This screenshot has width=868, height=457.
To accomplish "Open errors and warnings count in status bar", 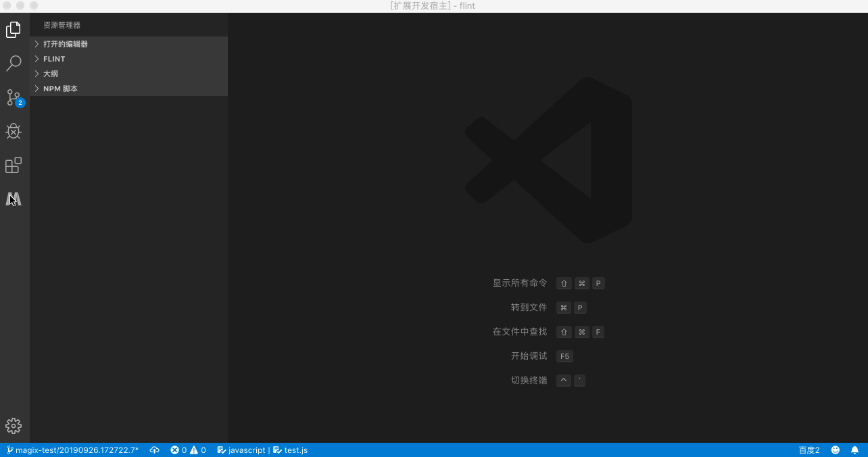I will [188, 450].
